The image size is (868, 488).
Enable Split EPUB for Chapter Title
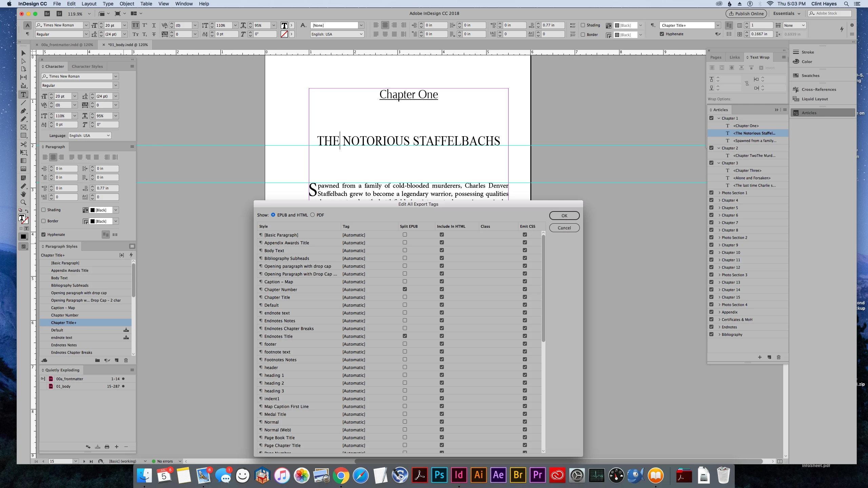[405, 297]
